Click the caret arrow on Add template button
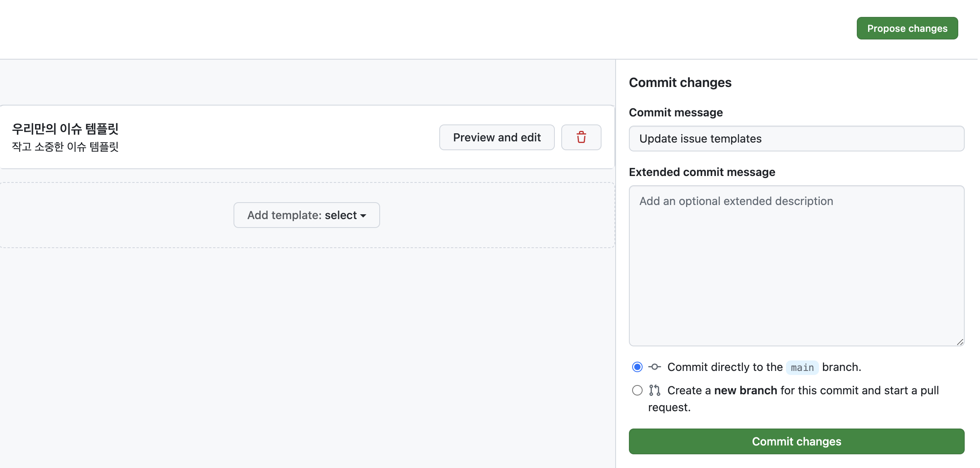This screenshot has height=468, width=980. point(364,215)
